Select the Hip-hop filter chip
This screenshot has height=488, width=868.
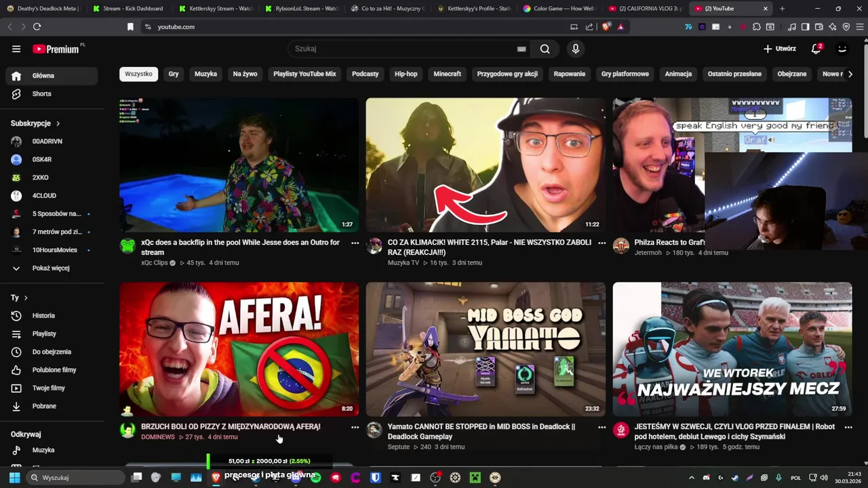(406, 74)
